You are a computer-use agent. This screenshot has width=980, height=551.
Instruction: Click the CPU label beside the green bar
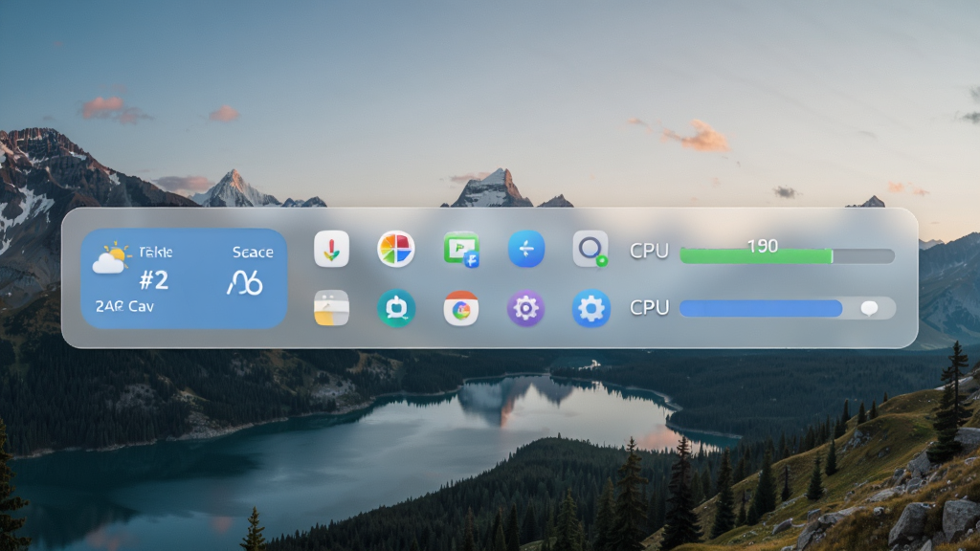pyautogui.click(x=649, y=251)
